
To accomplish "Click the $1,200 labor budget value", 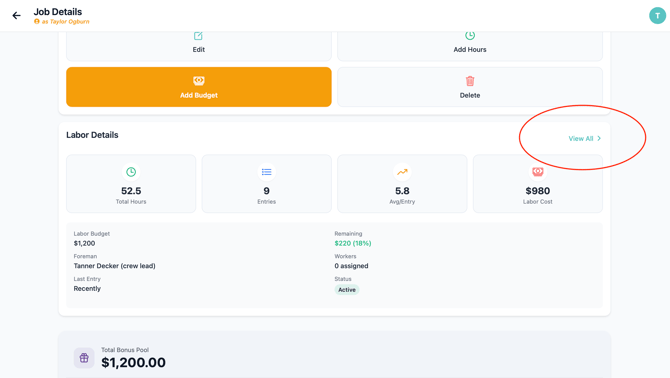I will click(84, 243).
